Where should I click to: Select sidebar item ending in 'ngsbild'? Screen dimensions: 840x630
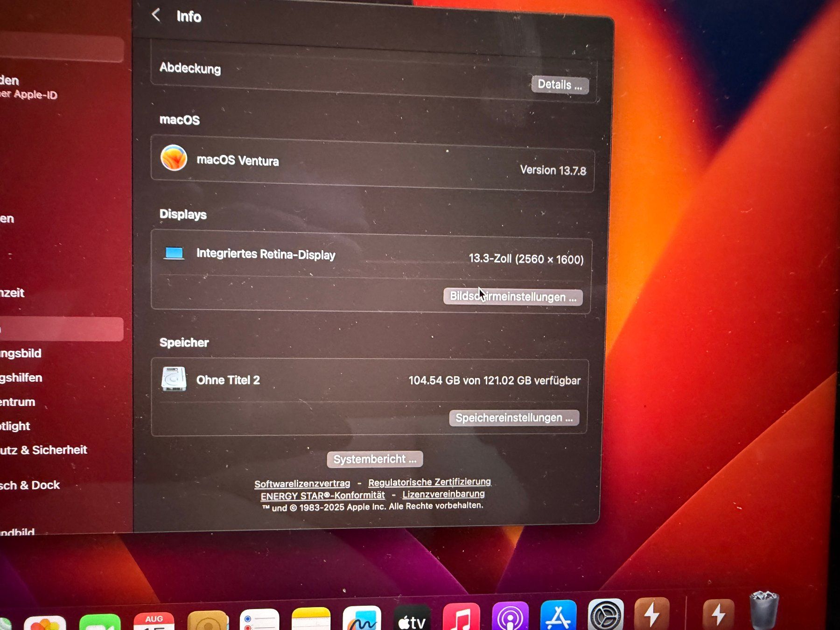[x=21, y=353]
